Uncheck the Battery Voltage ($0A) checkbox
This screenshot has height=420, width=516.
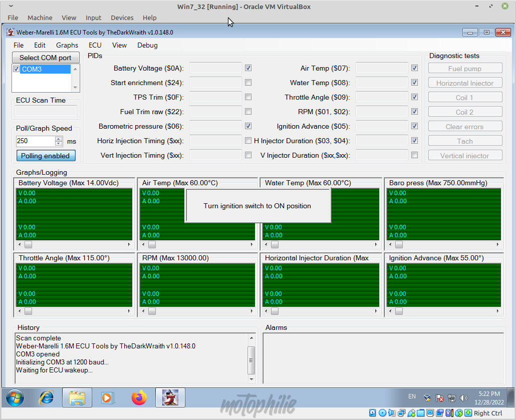(248, 68)
